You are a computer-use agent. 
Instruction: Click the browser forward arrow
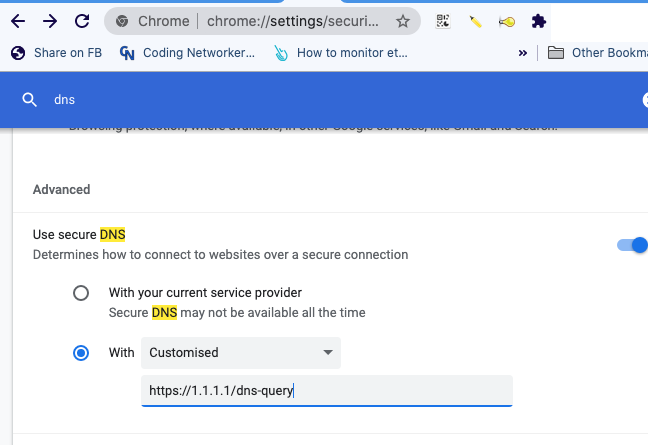coord(50,21)
